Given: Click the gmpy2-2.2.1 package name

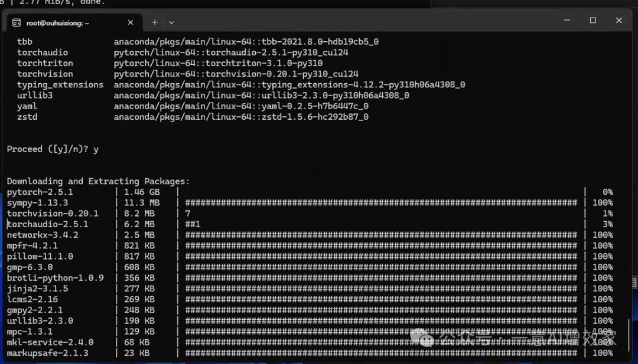Looking at the screenshot, I should 35,310.
